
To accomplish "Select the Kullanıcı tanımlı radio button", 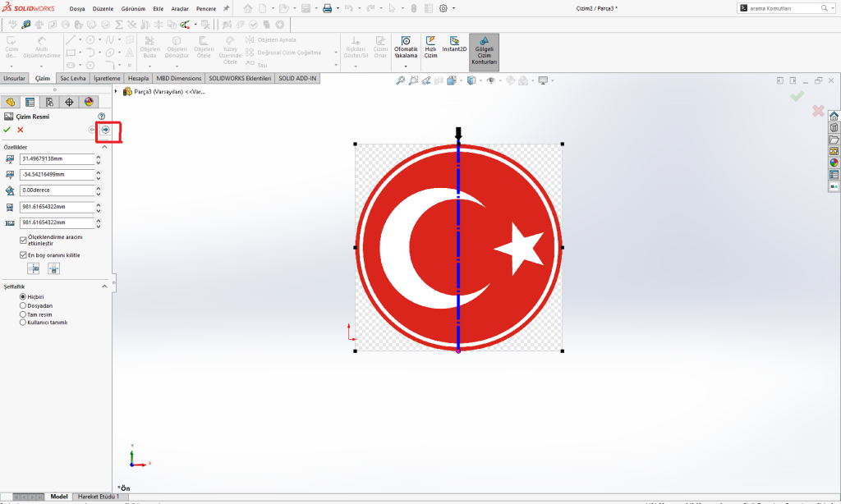I will click(x=23, y=323).
